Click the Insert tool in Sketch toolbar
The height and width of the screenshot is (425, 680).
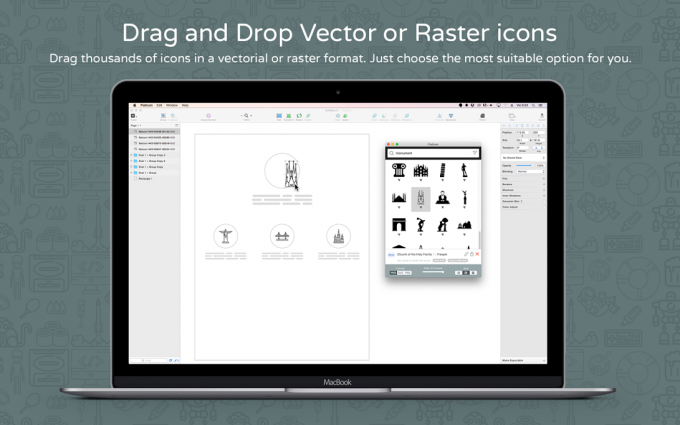133,116
